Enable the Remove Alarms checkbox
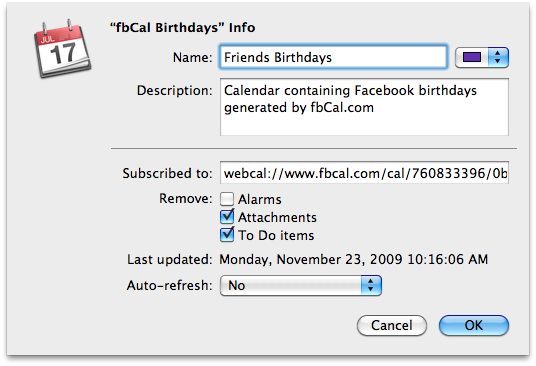The height and width of the screenshot is (366, 536). [227, 199]
